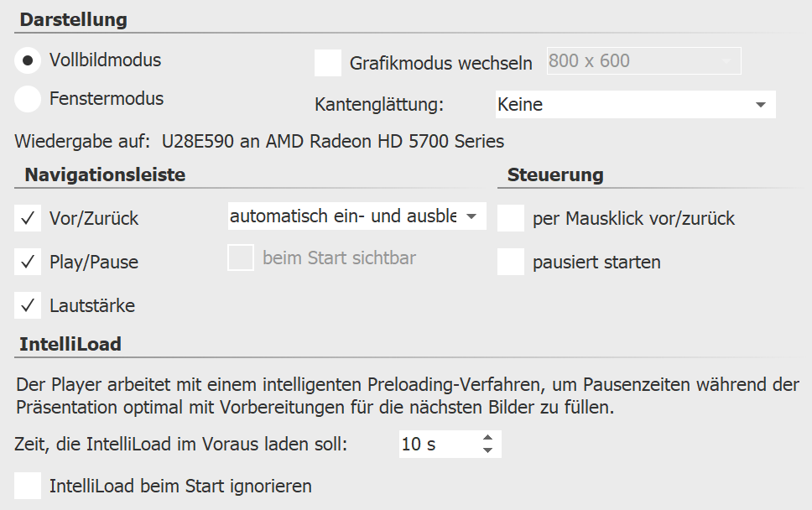The width and height of the screenshot is (812, 510).
Task: Enable the Grafikmodus wechseln checkbox
Action: coord(329,61)
